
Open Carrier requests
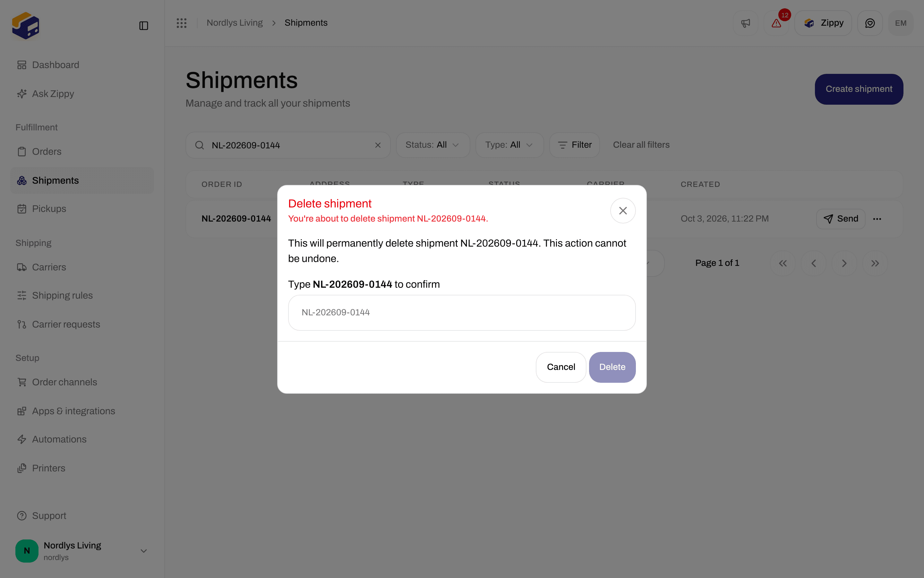click(82, 324)
